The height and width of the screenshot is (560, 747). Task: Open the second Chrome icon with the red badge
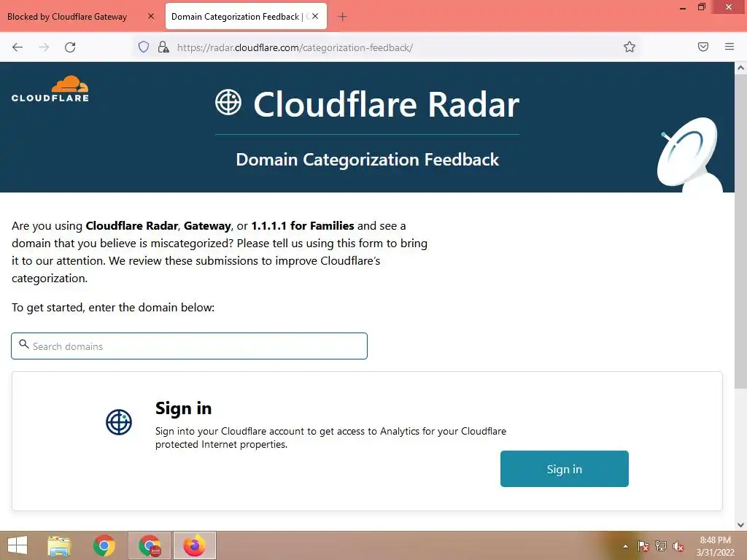[150, 545]
